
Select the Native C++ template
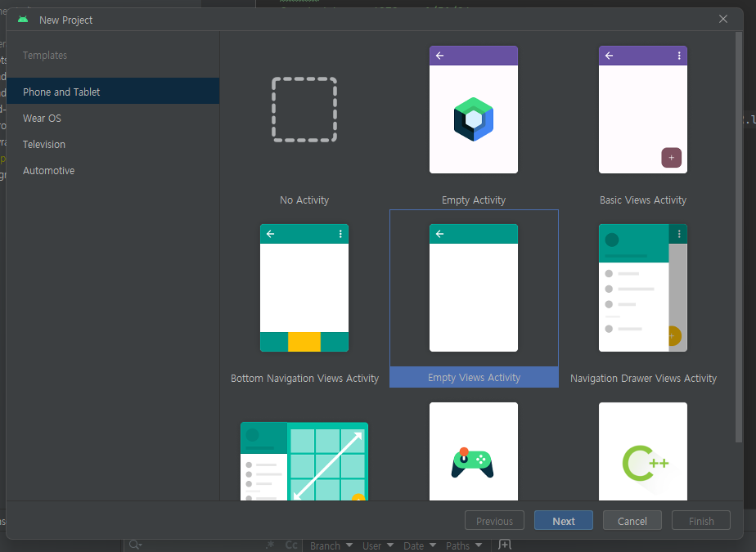coord(643,451)
